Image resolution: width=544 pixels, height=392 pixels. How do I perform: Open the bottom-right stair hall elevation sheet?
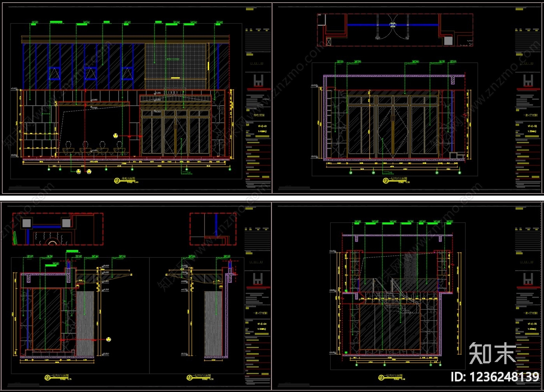[407, 296]
